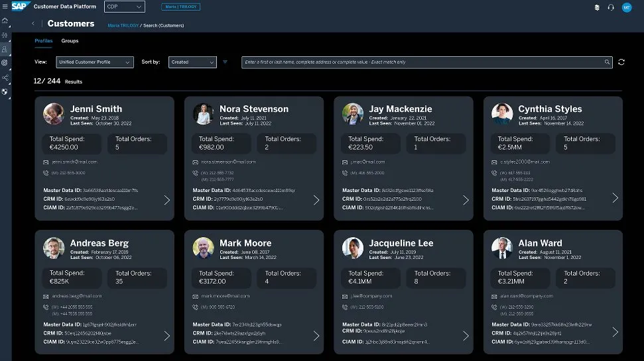
Task: Click the Maria | TRILOGY header button
Action: pos(180,7)
